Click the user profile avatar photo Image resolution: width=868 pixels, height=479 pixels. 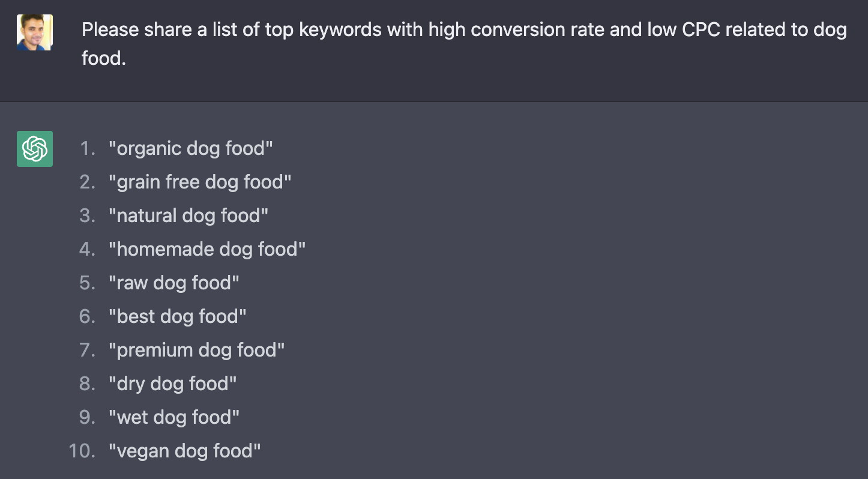pyautogui.click(x=35, y=32)
